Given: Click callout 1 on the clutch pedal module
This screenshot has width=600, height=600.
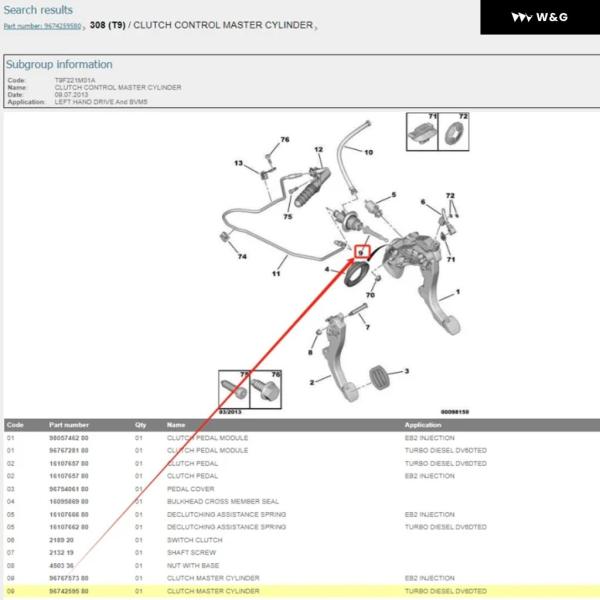Looking at the screenshot, I should point(457,292).
